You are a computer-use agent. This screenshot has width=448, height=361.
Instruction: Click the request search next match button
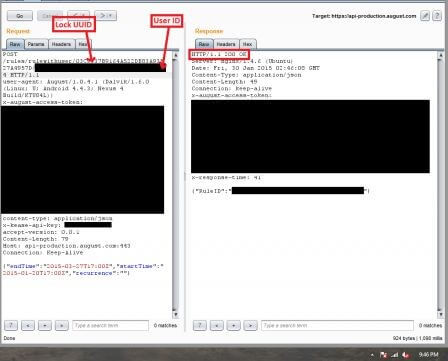[62, 325]
